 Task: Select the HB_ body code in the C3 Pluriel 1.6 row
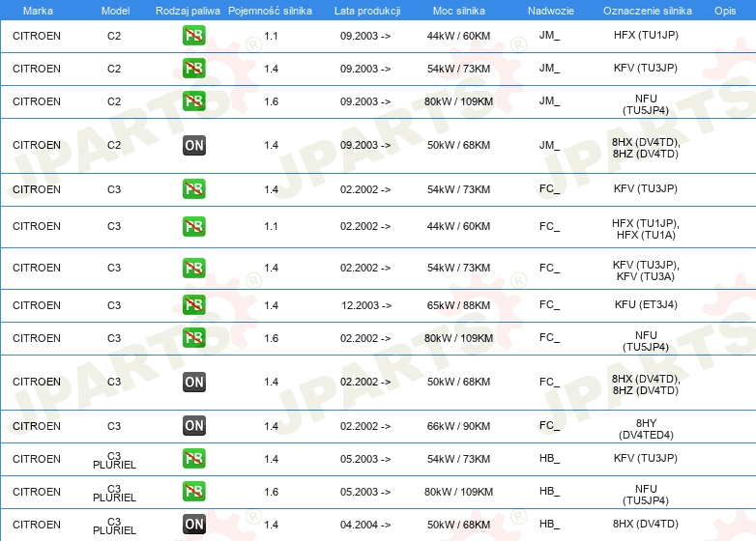point(550,491)
